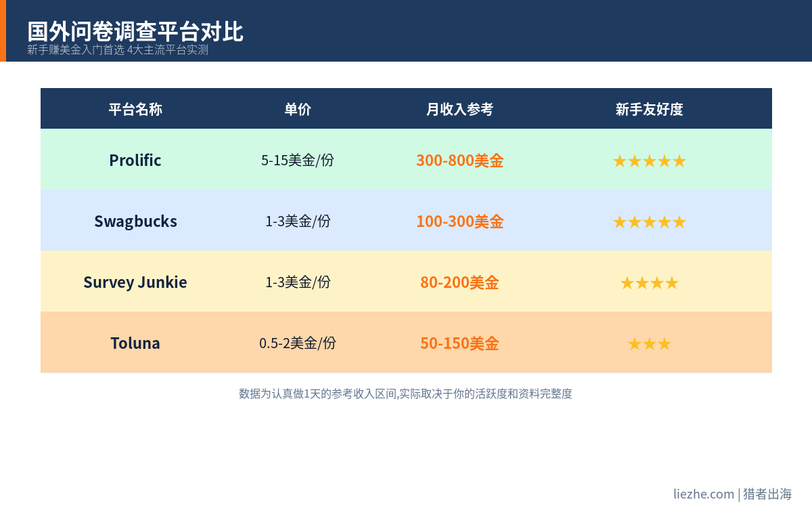This screenshot has width=812, height=508.
Task: Click the income 100-300美金
Action: (460, 221)
